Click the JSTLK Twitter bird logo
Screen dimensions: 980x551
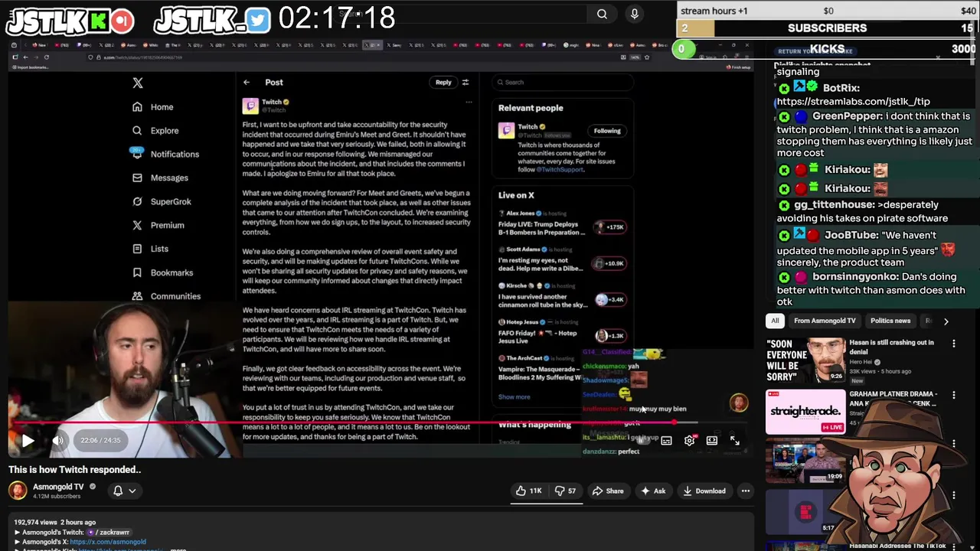[258, 21]
